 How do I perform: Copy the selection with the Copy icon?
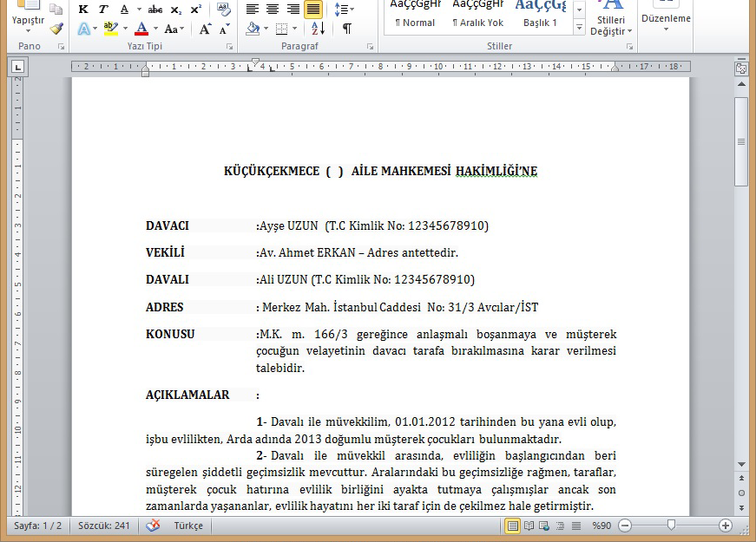pos(56,9)
